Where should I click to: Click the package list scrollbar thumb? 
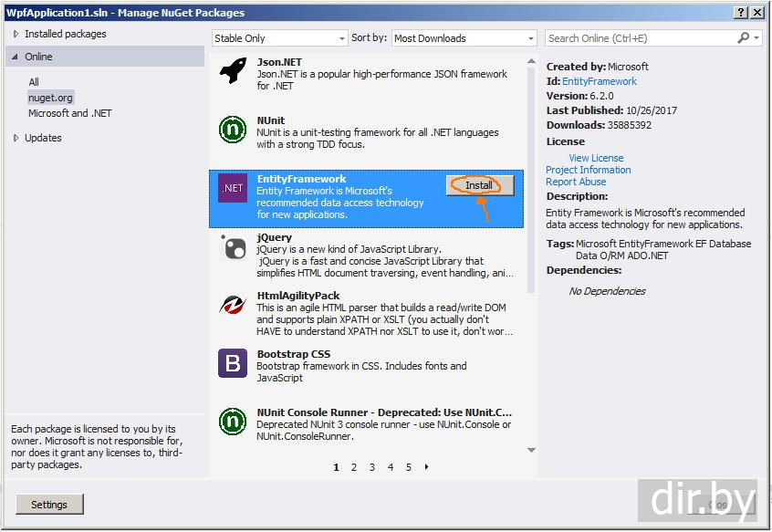(531, 180)
